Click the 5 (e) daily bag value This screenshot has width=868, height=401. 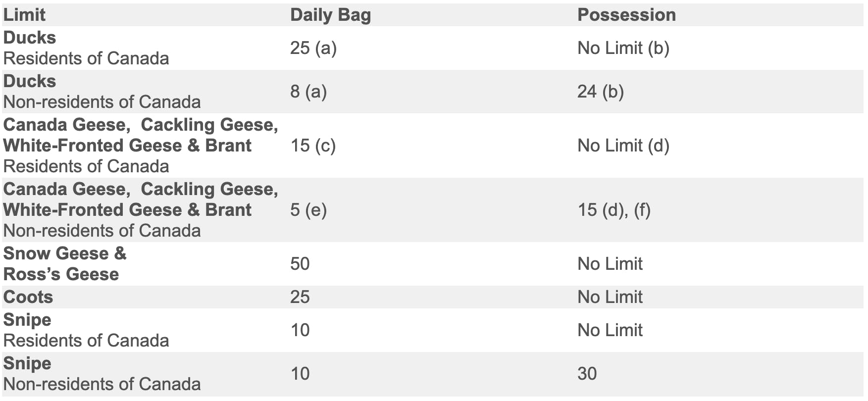click(x=308, y=210)
